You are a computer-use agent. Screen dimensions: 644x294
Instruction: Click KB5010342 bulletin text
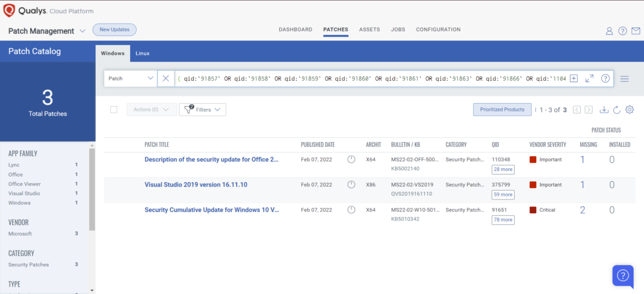pos(405,219)
